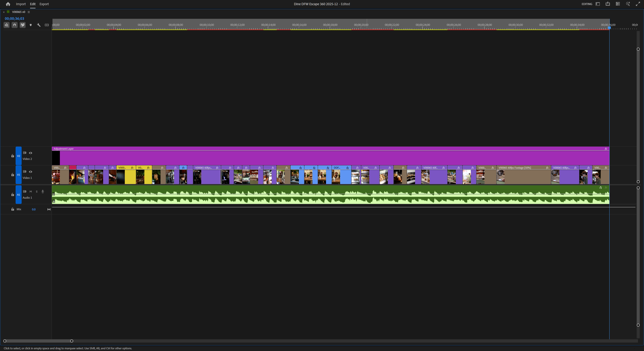
Task: Open the quick actions magic search icon
Action: (628, 4)
